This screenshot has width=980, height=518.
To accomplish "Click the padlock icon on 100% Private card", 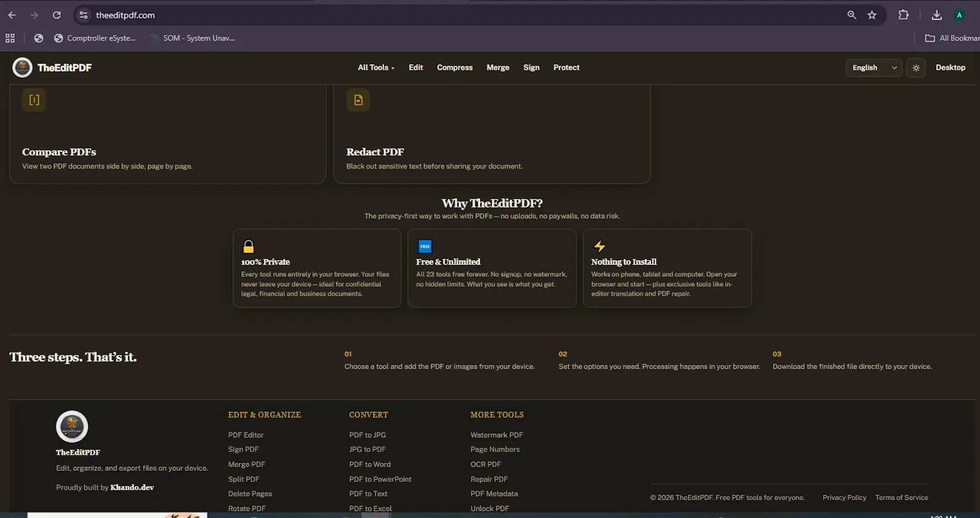I will 248,246.
